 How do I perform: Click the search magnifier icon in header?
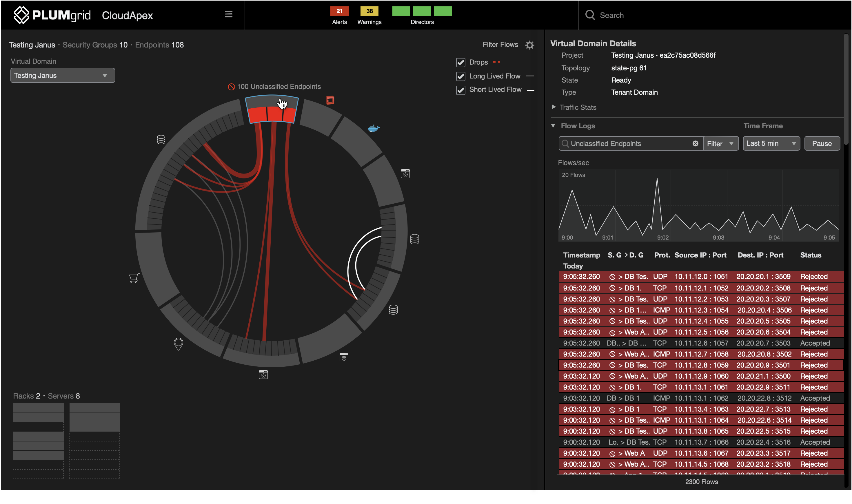tap(590, 15)
